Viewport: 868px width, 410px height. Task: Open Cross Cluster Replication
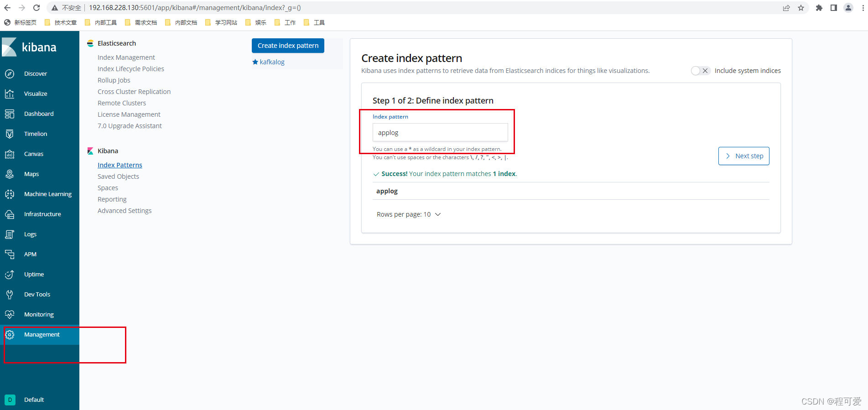coord(134,92)
